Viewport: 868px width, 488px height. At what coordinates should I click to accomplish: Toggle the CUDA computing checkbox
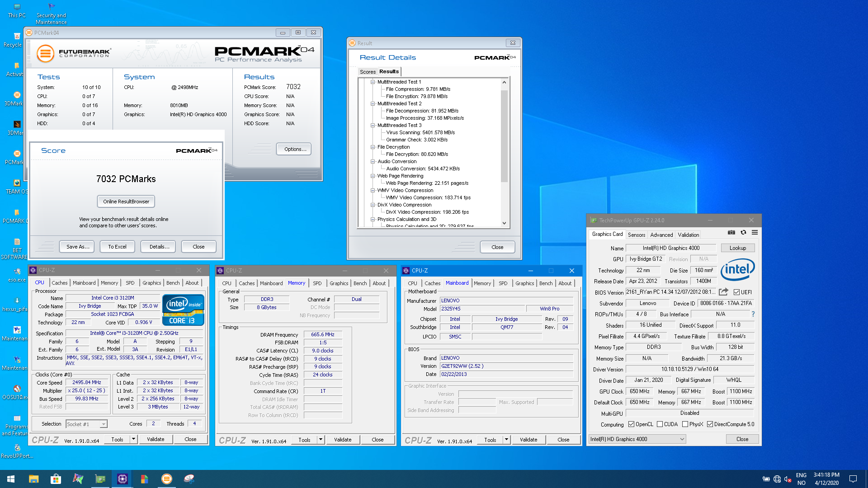pyautogui.click(x=660, y=424)
